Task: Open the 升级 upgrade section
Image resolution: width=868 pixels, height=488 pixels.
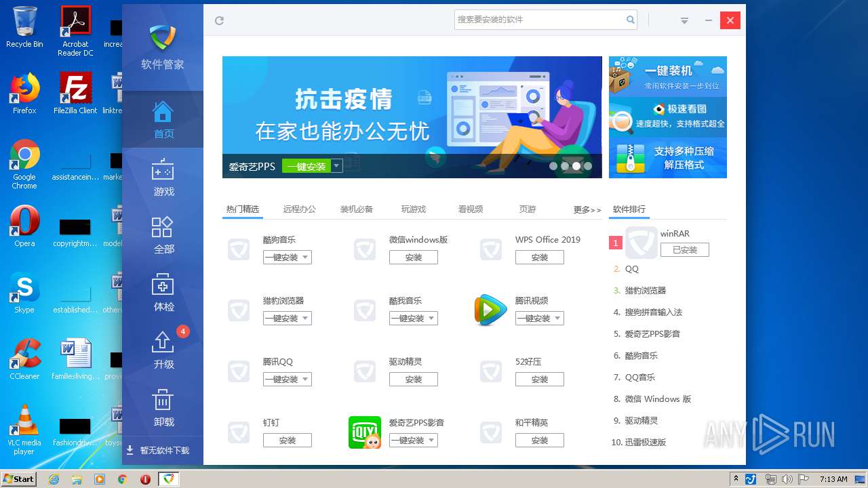Action: [x=163, y=350]
